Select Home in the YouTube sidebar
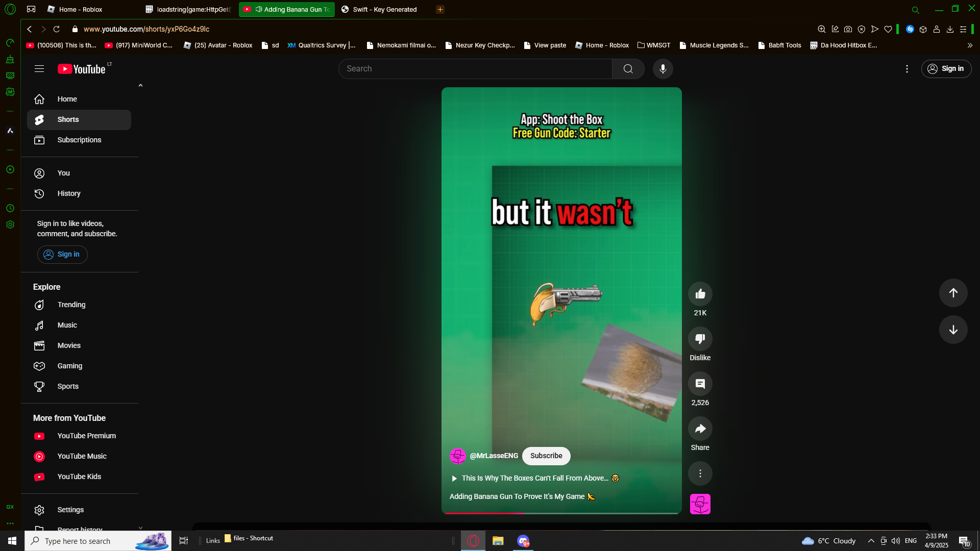 [79, 99]
